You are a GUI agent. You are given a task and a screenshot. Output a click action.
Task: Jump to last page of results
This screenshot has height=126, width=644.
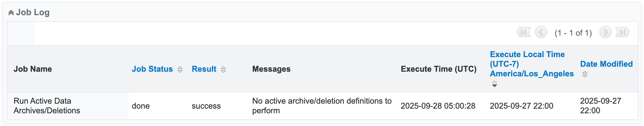click(622, 32)
